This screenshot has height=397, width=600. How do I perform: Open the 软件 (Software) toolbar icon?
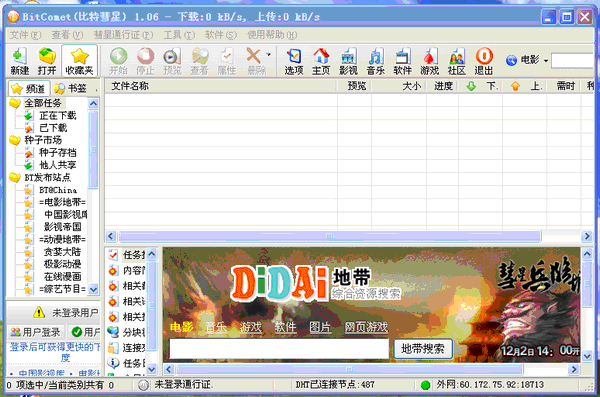click(403, 61)
